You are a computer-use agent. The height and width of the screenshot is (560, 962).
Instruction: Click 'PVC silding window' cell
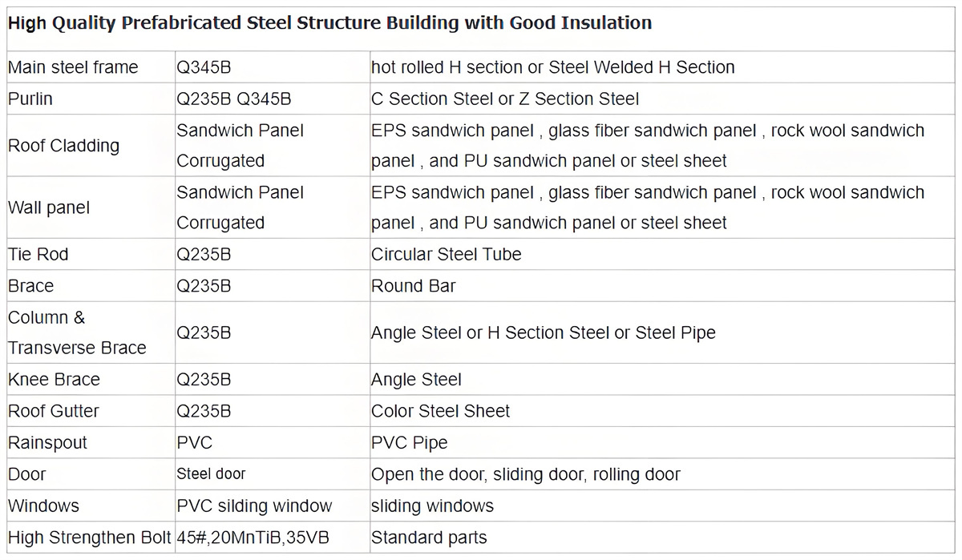(x=273, y=506)
